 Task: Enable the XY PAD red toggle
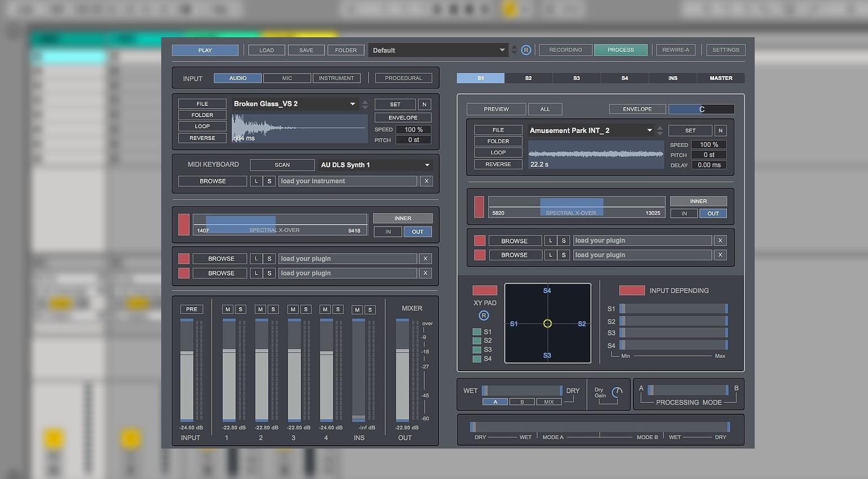pos(485,290)
